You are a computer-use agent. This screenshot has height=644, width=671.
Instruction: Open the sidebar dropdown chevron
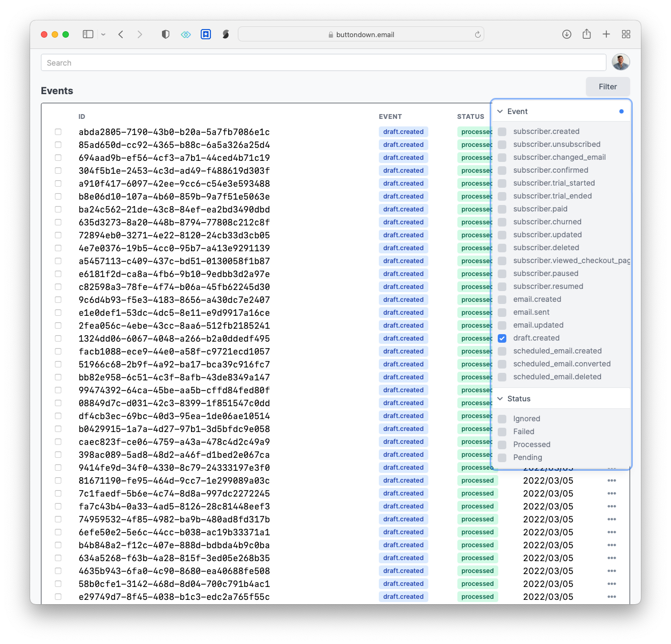(x=103, y=34)
